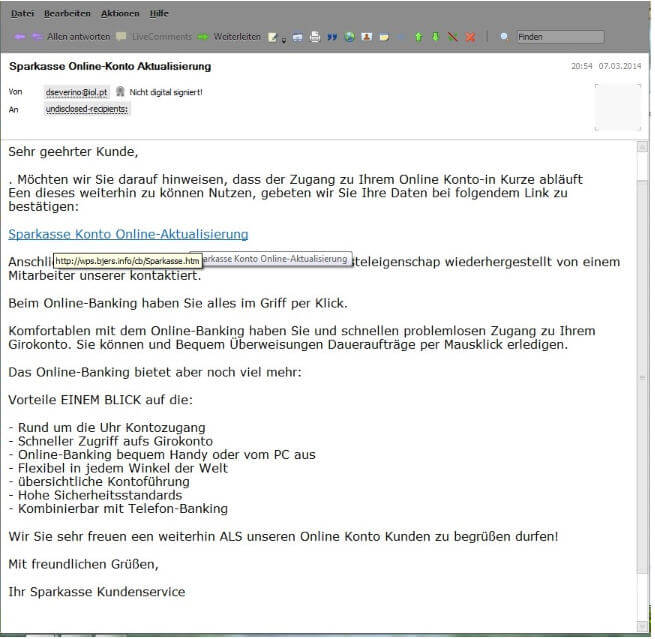This screenshot has width=655, height=639.
Task: Click the LiveComments toolbar item
Action: [154, 37]
